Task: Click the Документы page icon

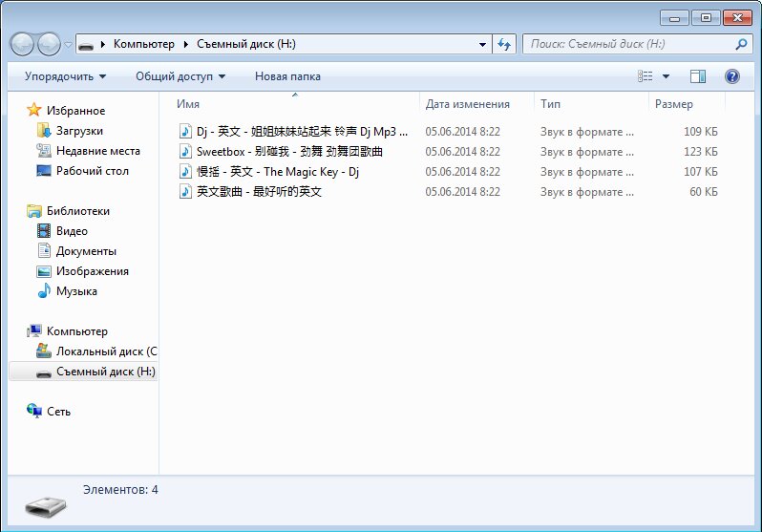Action: pos(44,250)
